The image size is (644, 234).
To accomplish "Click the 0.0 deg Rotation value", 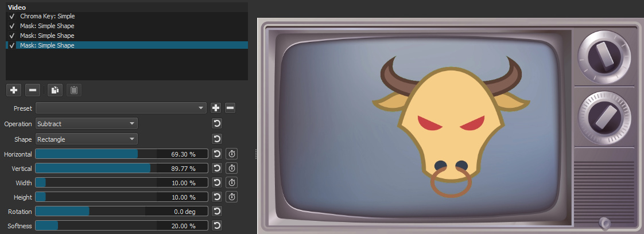I will pos(184,212).
